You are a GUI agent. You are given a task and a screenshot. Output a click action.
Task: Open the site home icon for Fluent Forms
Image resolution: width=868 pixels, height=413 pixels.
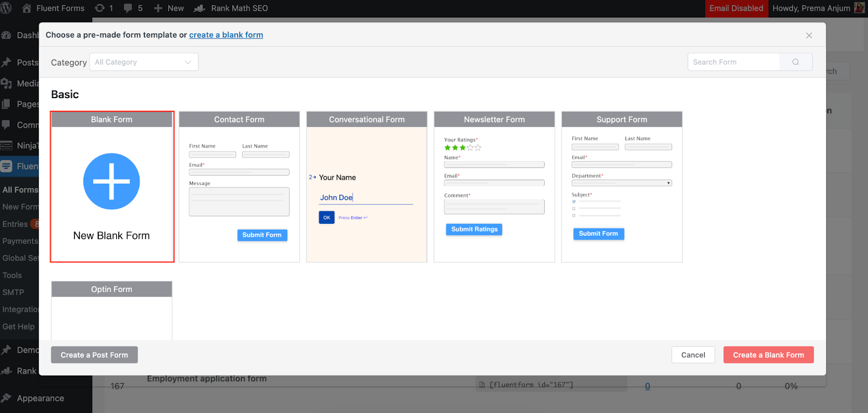point(27,8)
